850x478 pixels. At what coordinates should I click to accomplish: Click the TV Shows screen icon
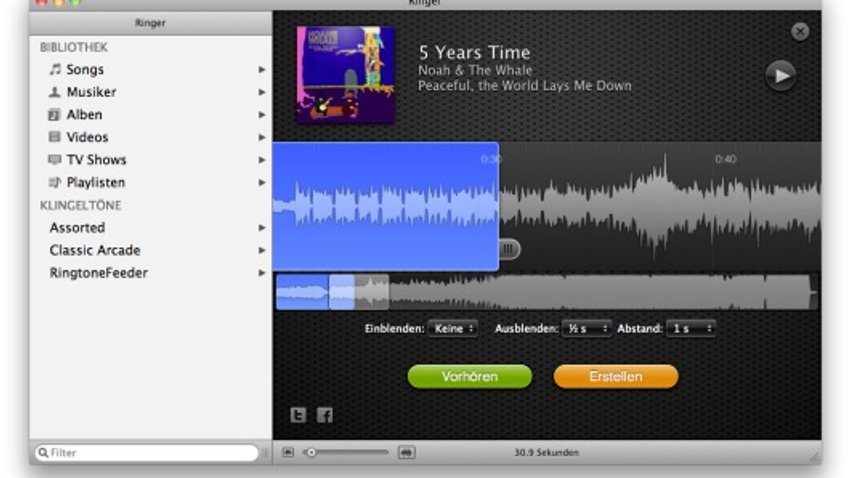(x=54, y=159)
